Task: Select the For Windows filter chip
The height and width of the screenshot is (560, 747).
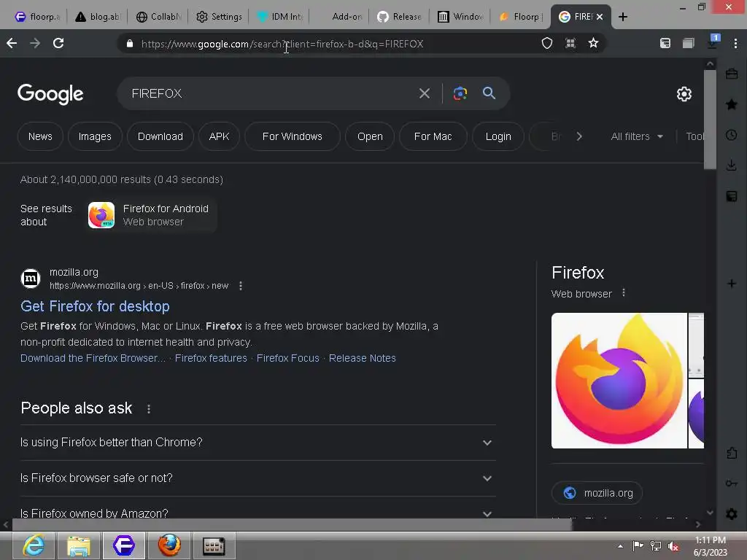Action: (x=293, y=136)
